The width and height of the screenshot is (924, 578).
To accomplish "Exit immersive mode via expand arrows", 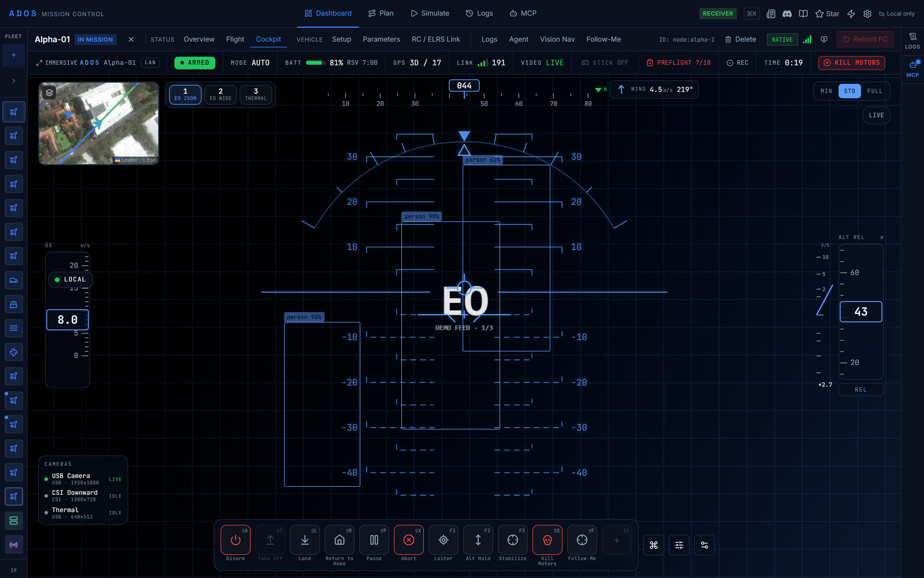I will (x=39, y=62).
